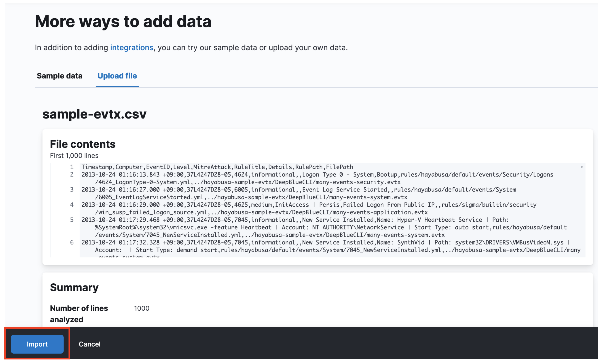Click the First 1,000 lines label
The image size is (603, 364).
pos(74,155)
